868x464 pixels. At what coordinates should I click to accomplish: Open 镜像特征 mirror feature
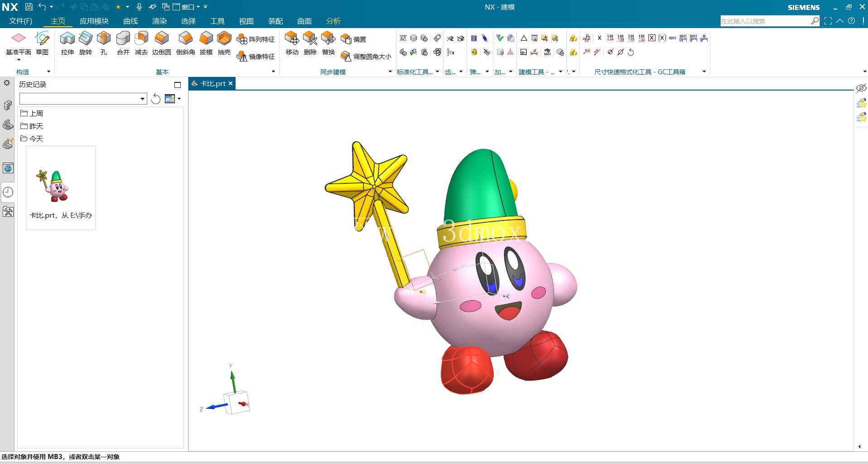click(256, 57)
